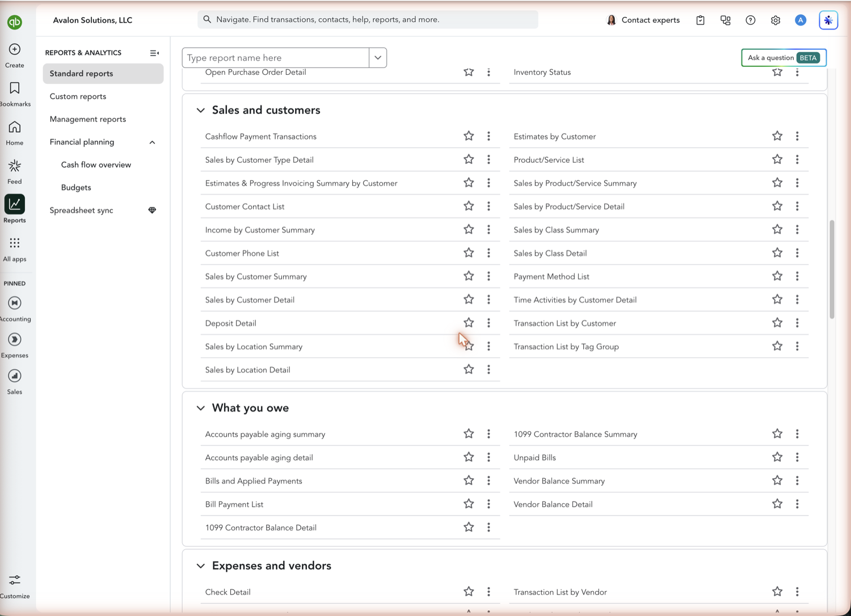Click the QuickBooks logo

click(15, 22)
